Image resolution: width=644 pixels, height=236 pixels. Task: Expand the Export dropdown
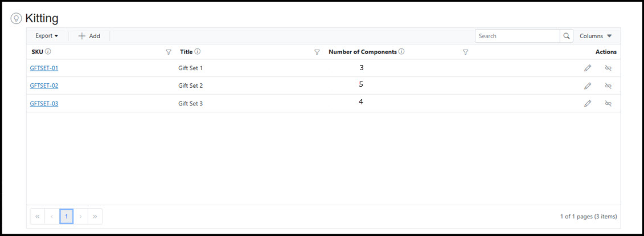(47, 36)
